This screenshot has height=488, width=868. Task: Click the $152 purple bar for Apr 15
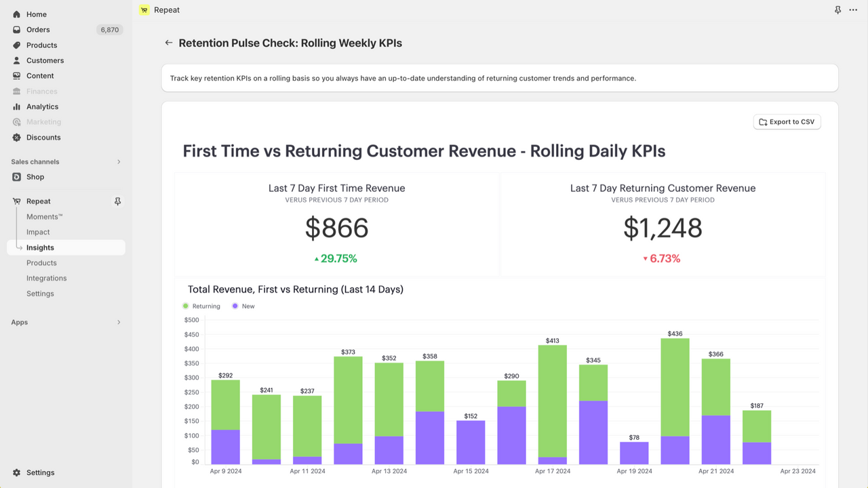coord(471,443)
